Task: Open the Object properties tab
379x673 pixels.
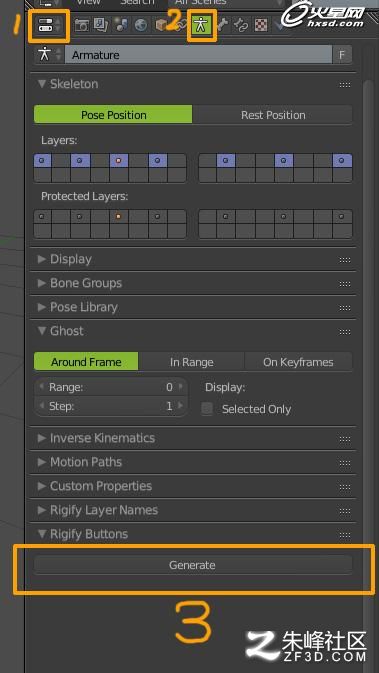Action: point(161,25)
